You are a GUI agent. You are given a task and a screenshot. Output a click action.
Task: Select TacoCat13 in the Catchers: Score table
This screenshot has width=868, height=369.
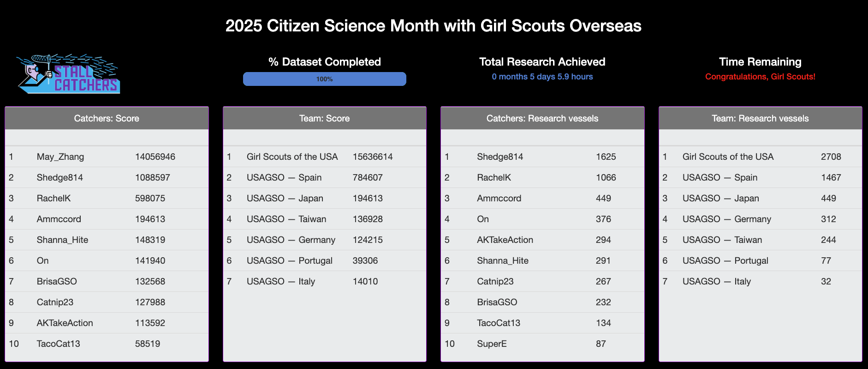(x=59, y=344)
